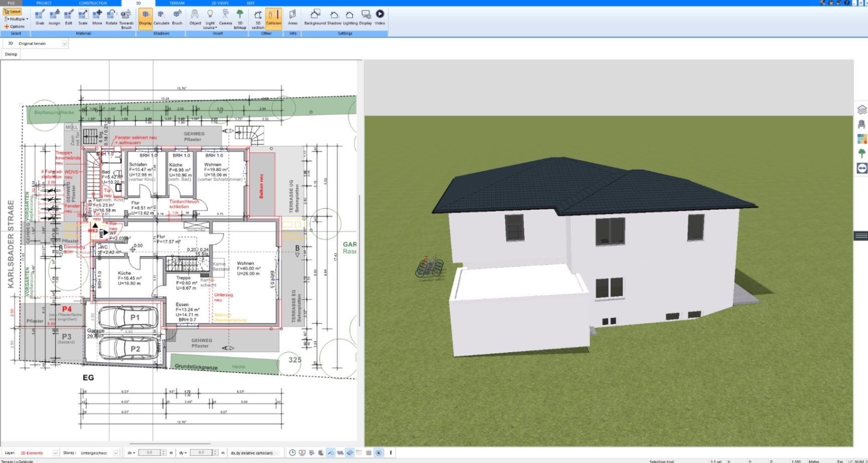Screen dimensions: 868x463
Task: Click the Select button
Action: coord(13,12)
